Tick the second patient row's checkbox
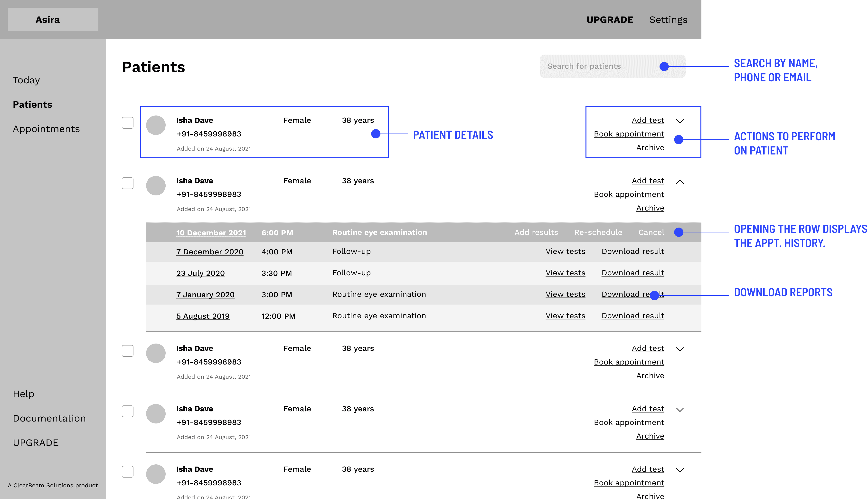This screenshot has width=868, height=499. point(127,183)
